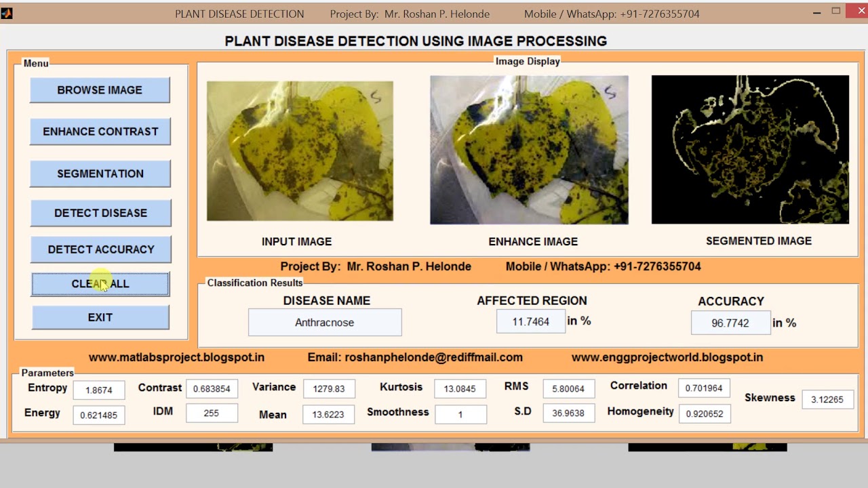Viewport: 868px width, 488px height.
Task: Click the main title PLANT DISEASE DETECTION USING IMAGE PROCESSING
Action: (x=416, y=41)
